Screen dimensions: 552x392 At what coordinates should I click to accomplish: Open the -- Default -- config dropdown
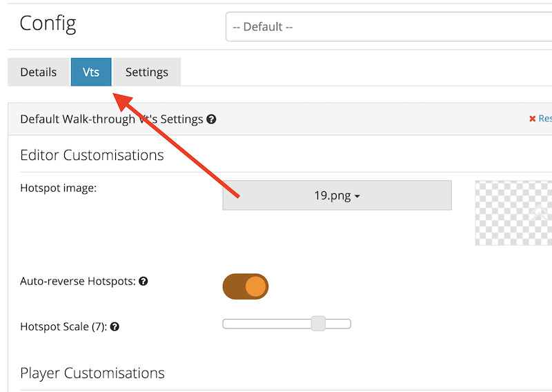click(388, 27)
